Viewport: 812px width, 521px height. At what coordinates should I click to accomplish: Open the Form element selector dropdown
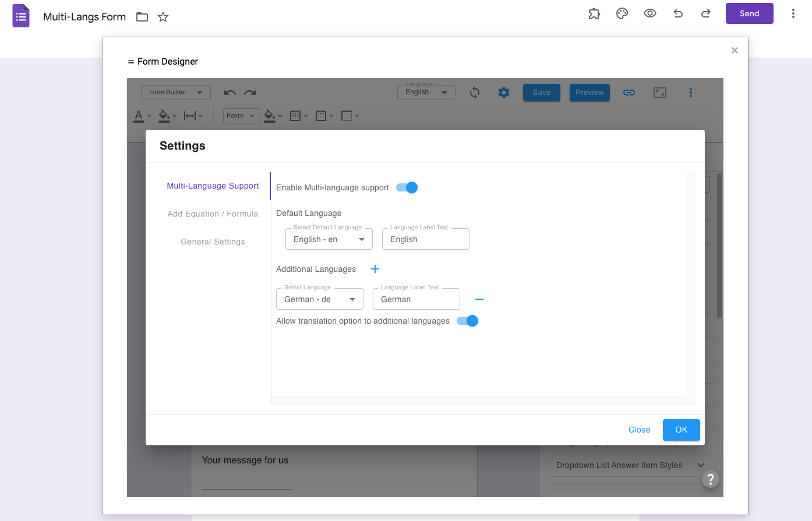click(x=242, y=116)
